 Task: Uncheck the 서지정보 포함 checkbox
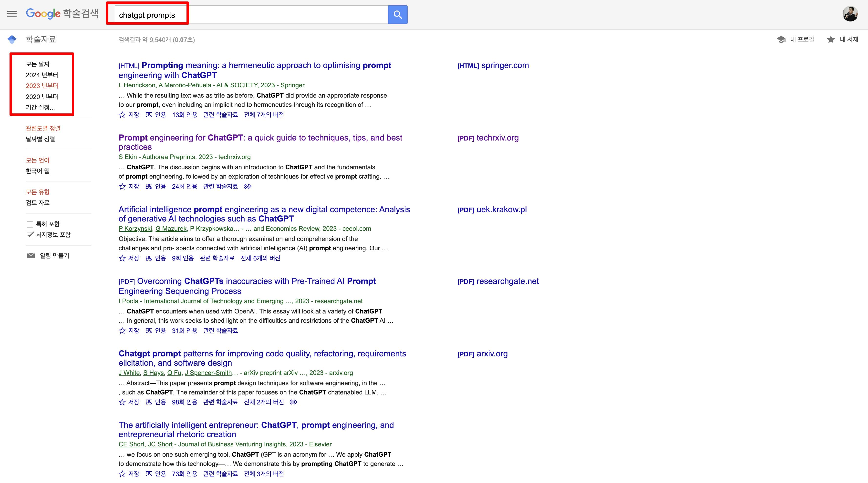pyautogui.click(x=30, y=235)
